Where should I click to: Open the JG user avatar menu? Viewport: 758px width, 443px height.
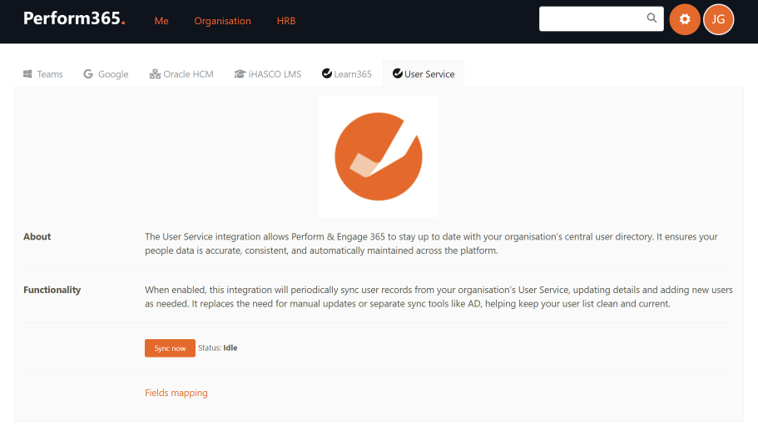[x=718, y=19]
